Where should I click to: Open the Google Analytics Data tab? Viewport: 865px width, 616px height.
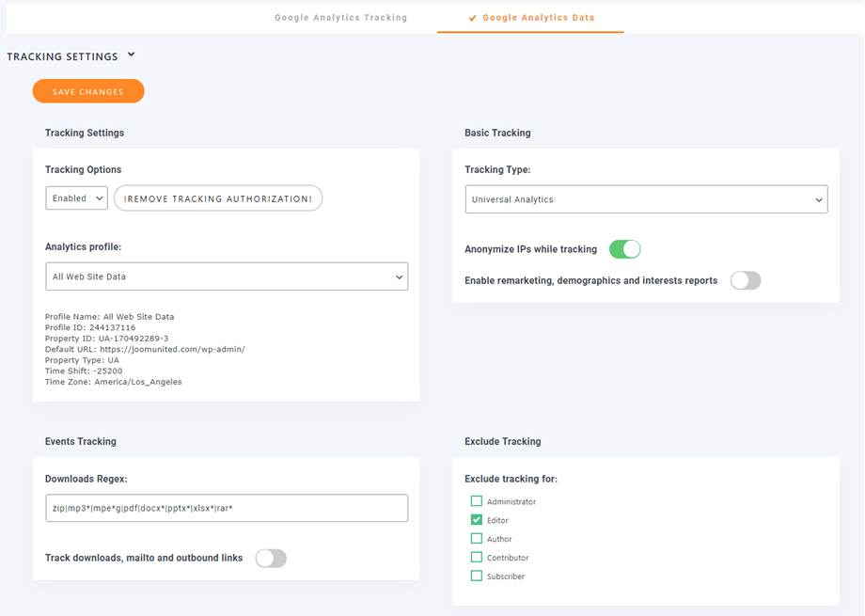coord(538,18)
